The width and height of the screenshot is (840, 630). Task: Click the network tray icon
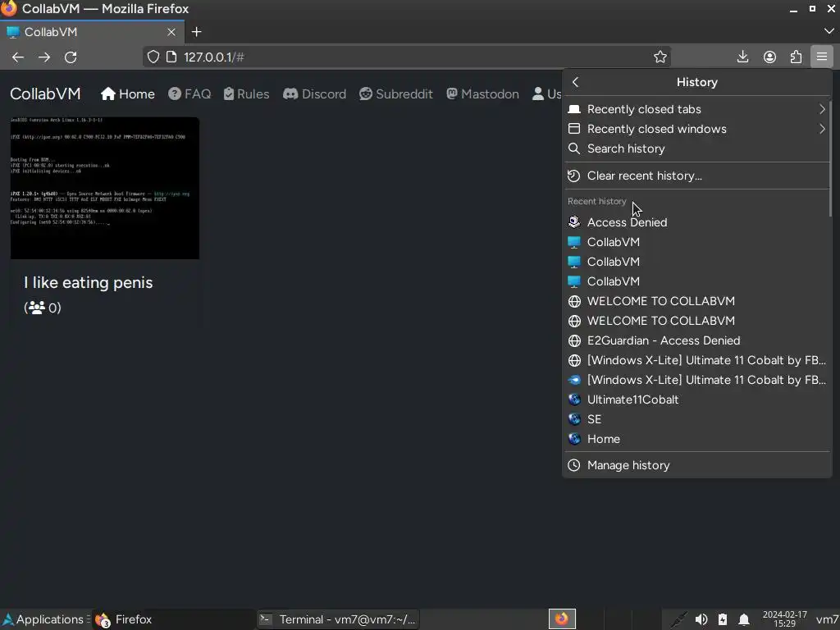[x=678, y=620]
